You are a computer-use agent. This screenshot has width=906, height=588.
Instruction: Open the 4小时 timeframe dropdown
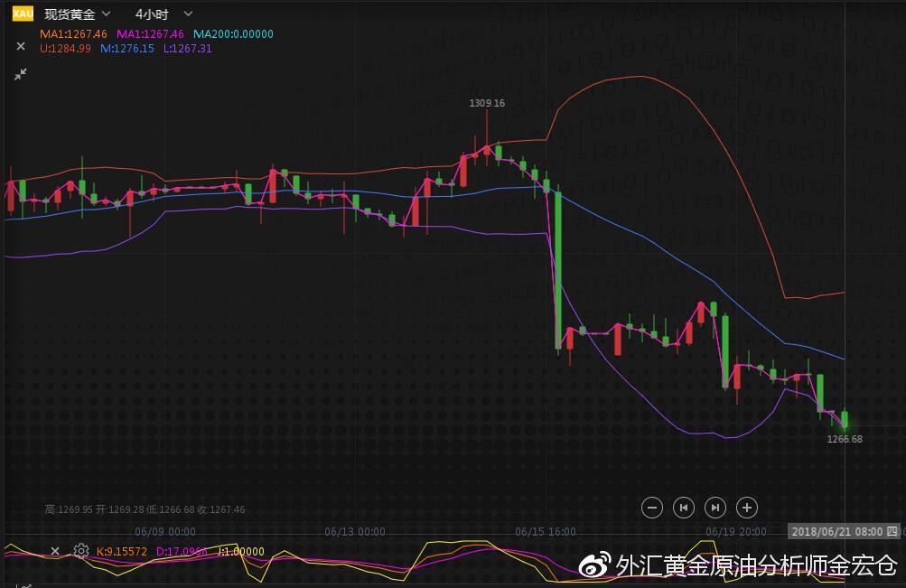163,14
